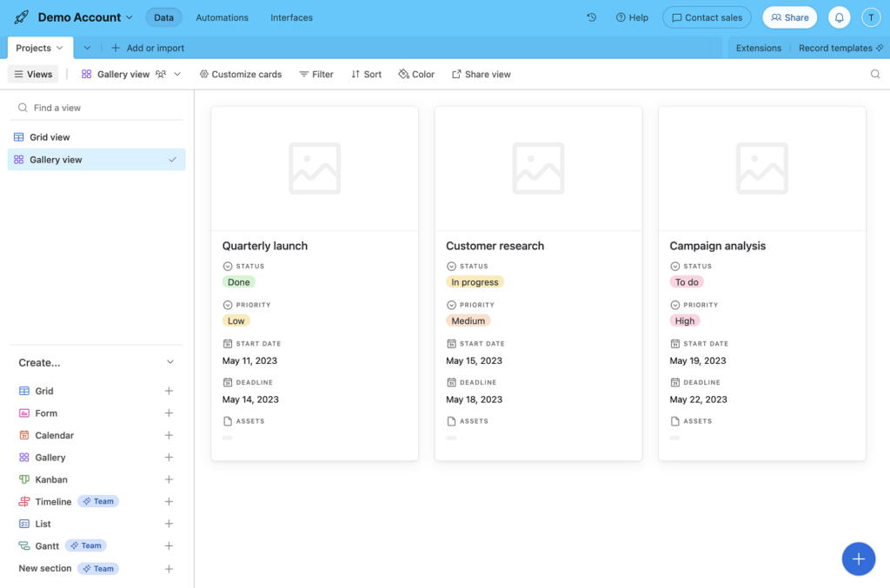This screenshot has height=588, width=890.
Task: Open your account avatar menu
Action: click(871, 17)
